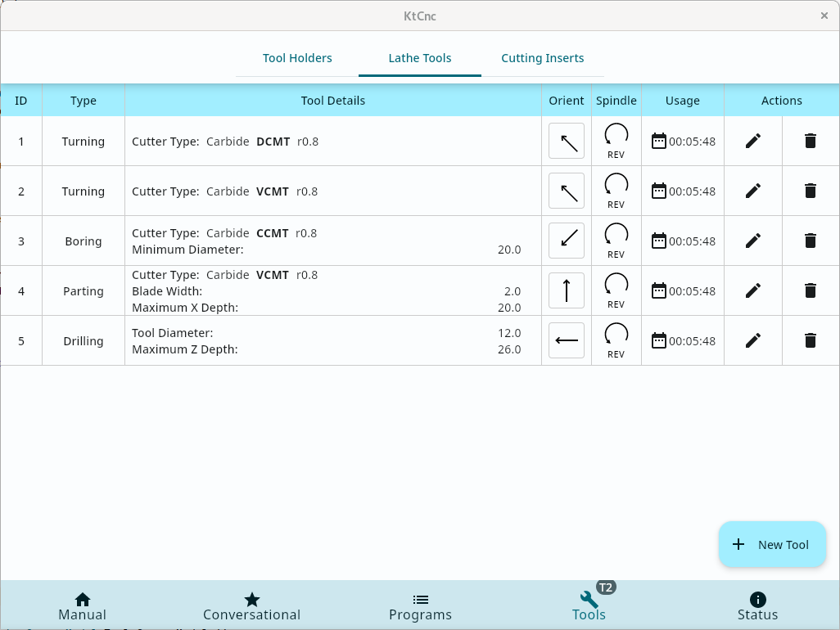This screenshot has width=840, height=630.
Task: Switch to the Tool Holders tab
Action: [297, 58]
